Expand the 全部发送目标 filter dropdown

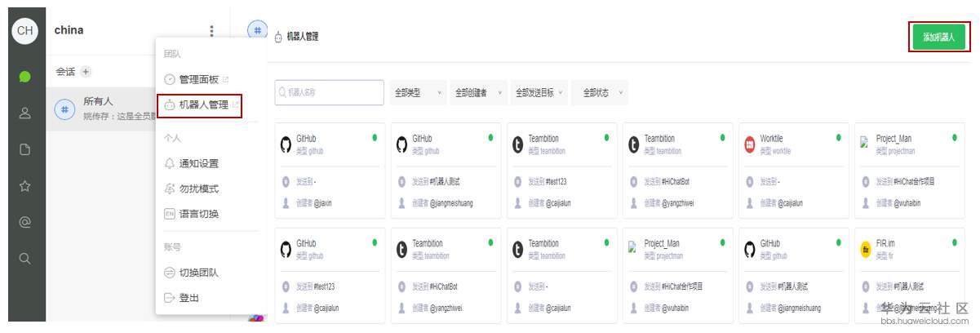[x=539, y=93]
